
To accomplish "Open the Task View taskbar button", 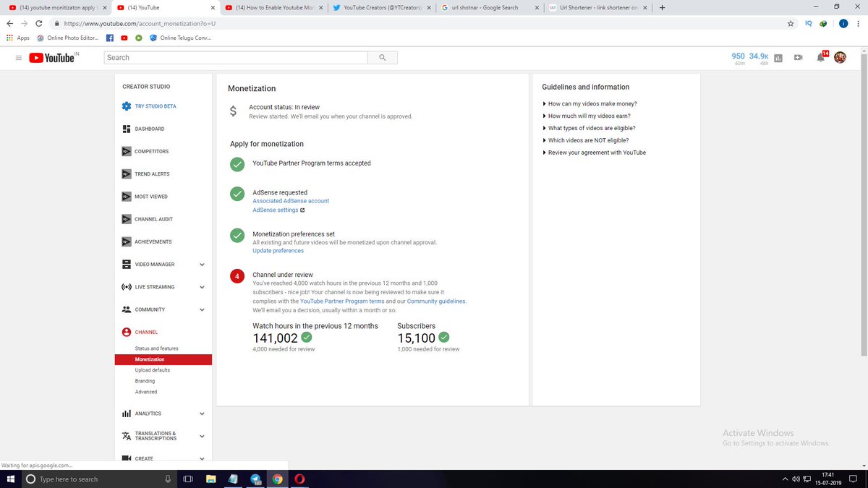I will tap(188, 479).
